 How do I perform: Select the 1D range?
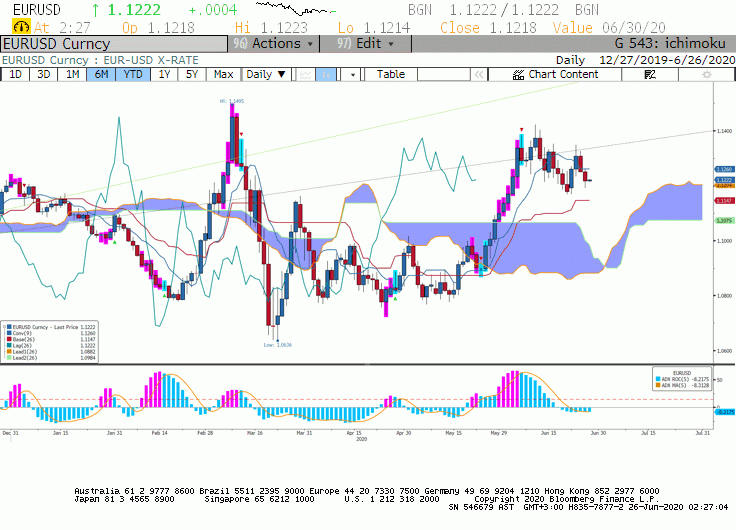click(x=15, y=75)
